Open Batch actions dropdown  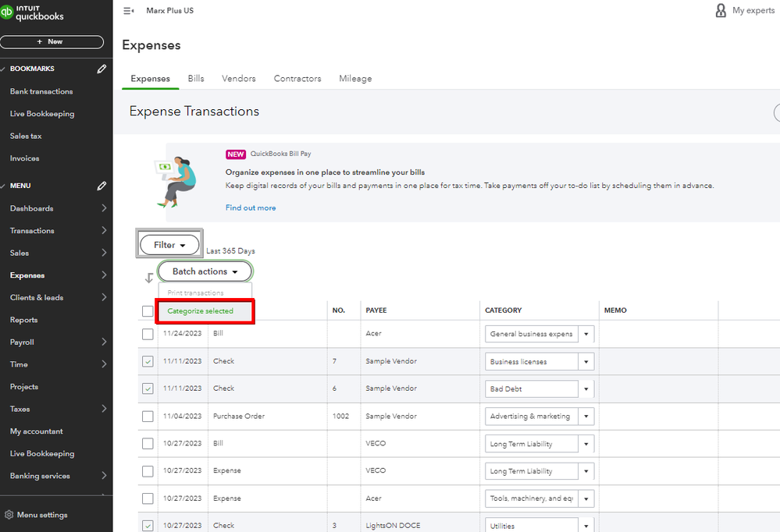(x=205, y=271)
